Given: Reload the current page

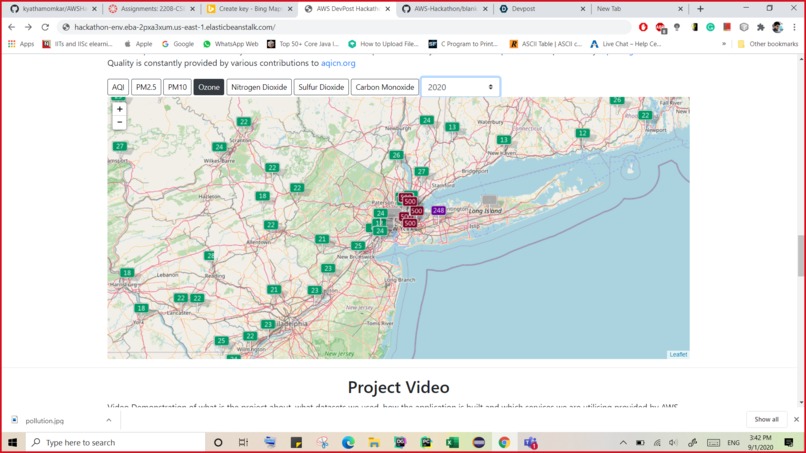Looking at the screenshot, I should pyautogui.click(x=45, y=27).
